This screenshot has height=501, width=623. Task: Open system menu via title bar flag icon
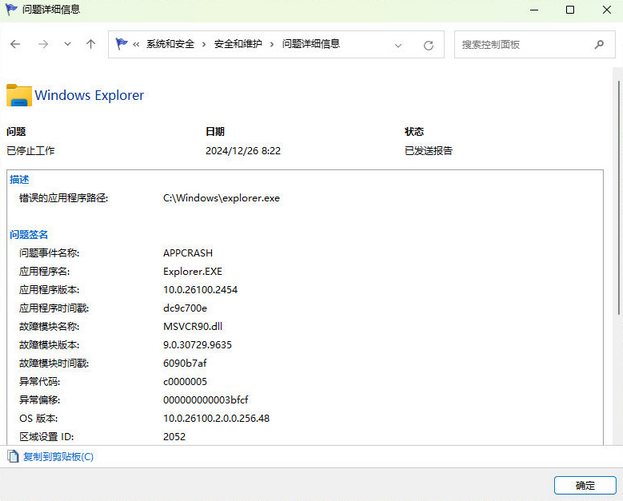tap(11, 10)
